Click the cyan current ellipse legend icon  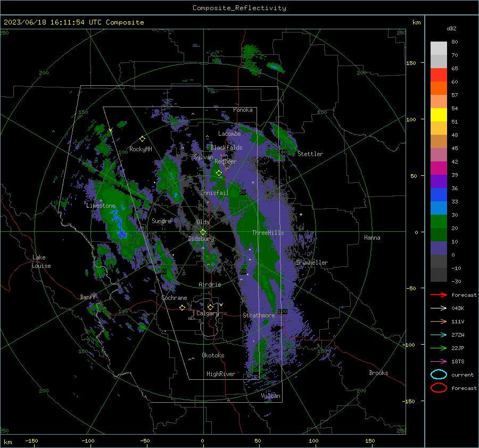point(439,374)
